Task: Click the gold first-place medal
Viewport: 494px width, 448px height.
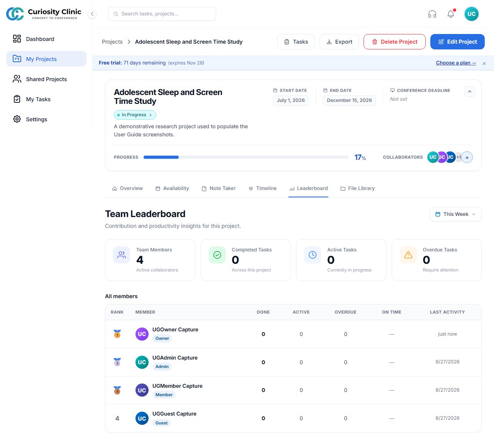Action: (117, 334)
